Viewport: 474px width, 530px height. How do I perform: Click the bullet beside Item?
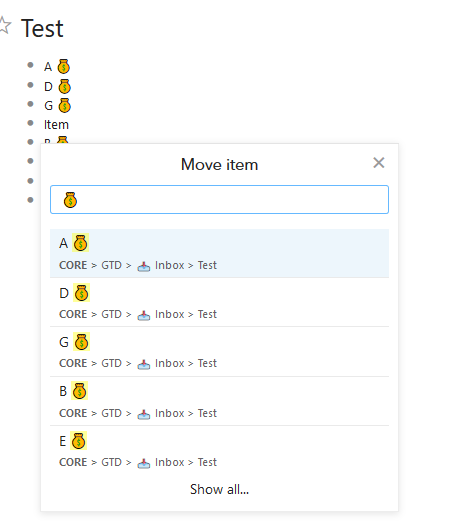[30, 123]
